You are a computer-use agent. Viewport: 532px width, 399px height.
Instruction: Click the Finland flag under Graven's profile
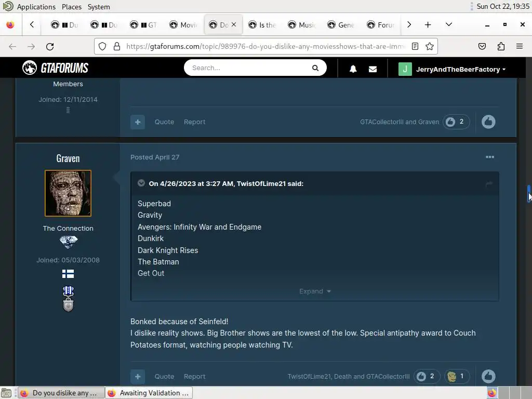(68, 274)
